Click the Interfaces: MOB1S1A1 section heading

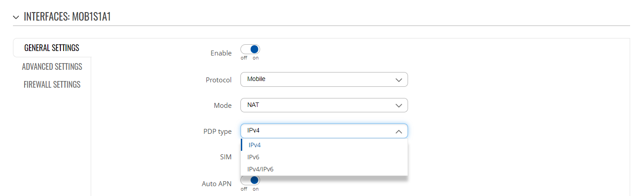click(67, 17)
